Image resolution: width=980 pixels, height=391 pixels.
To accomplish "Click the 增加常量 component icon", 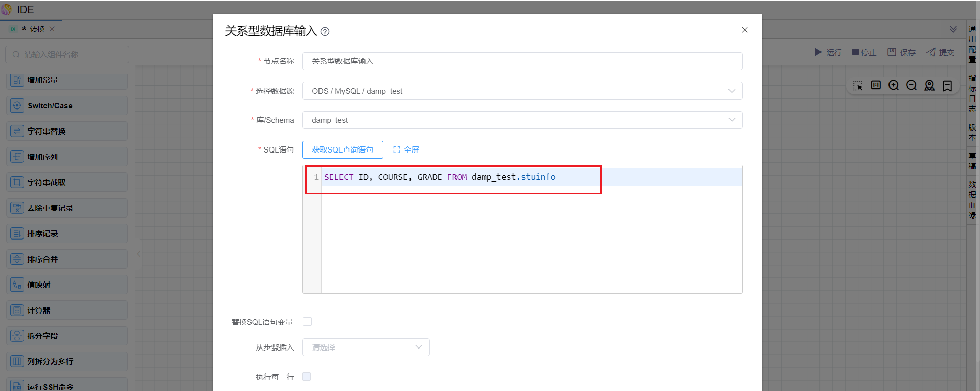I will (17, 80).
